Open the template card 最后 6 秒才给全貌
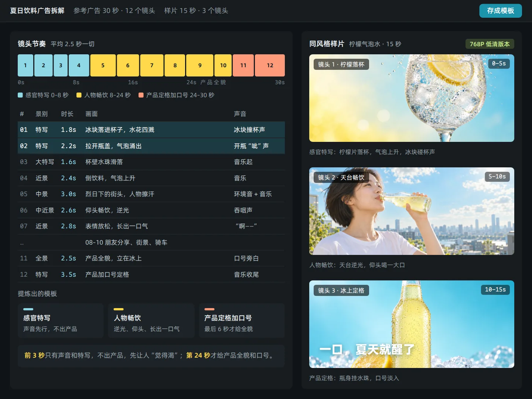Image resolution: width=532 pixels, height=399 pixels. pos(242,321)
